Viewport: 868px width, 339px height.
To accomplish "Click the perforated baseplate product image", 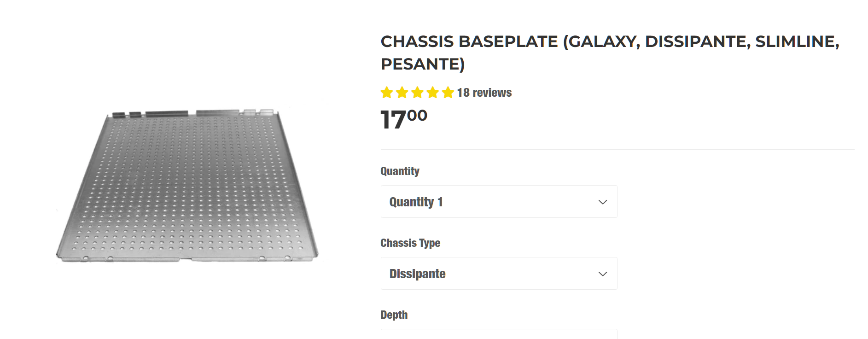I will pos(187,186).
